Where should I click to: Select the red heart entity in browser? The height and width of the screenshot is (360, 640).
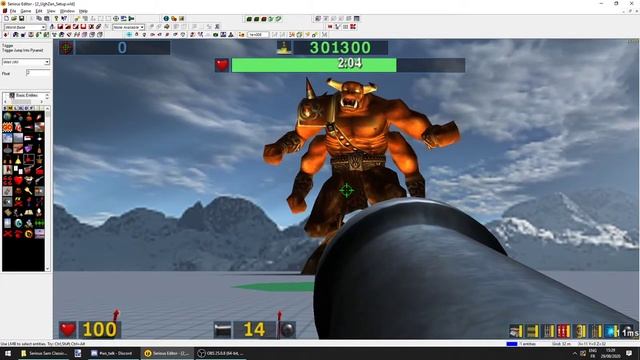coord(18,180)
